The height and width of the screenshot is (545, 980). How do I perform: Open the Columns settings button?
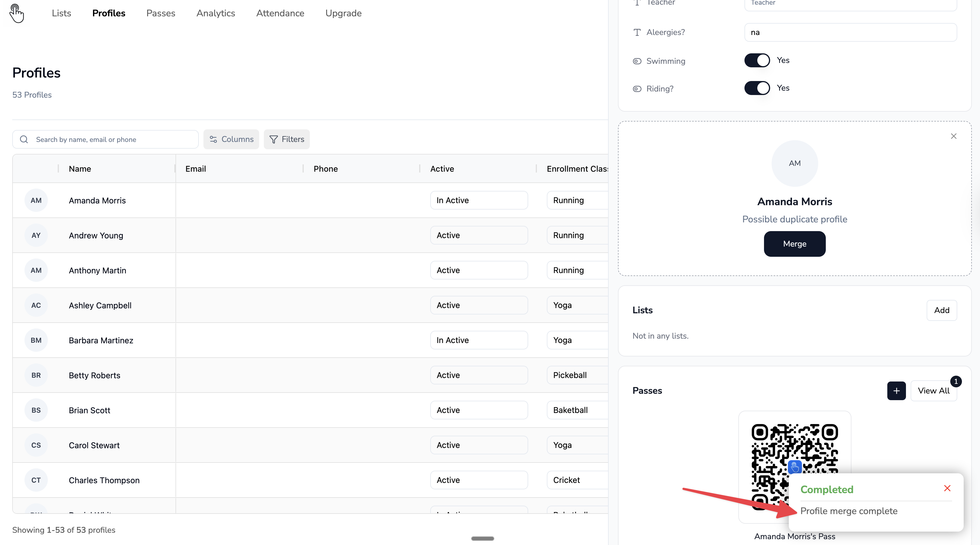pos(231,139)
